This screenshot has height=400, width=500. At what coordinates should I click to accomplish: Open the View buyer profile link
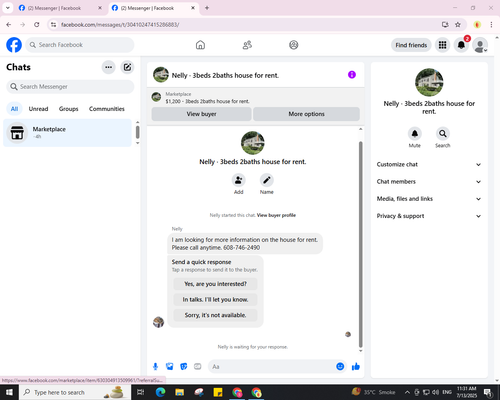[276, 215]
